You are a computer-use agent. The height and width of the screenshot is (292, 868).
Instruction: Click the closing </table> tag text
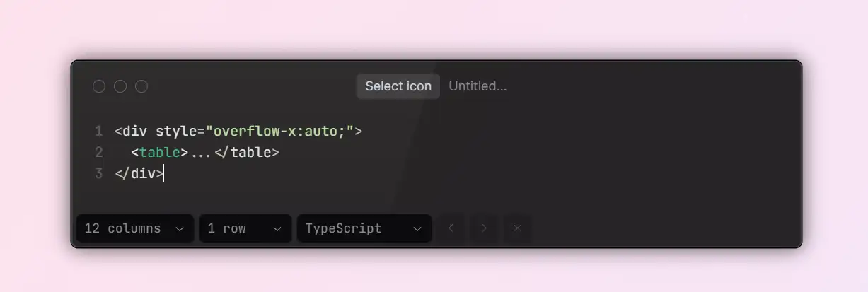(247, 152)
